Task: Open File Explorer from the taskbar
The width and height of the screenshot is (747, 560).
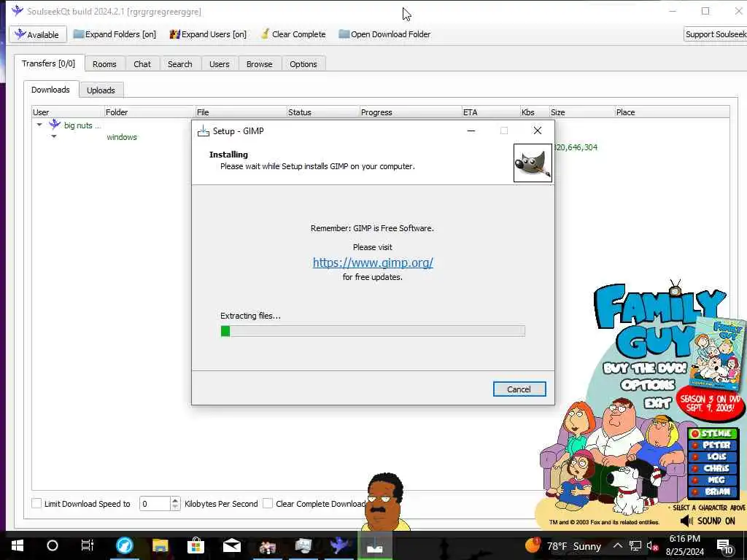Action: (160, 545)
